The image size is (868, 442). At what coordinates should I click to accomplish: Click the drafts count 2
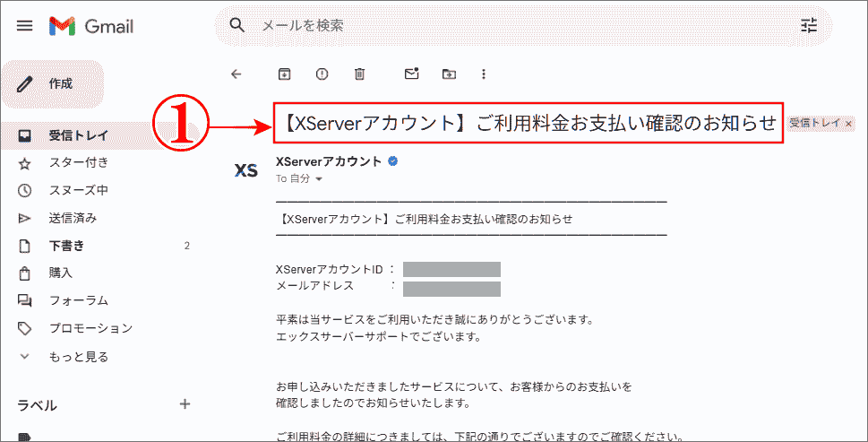click(186, 246)
